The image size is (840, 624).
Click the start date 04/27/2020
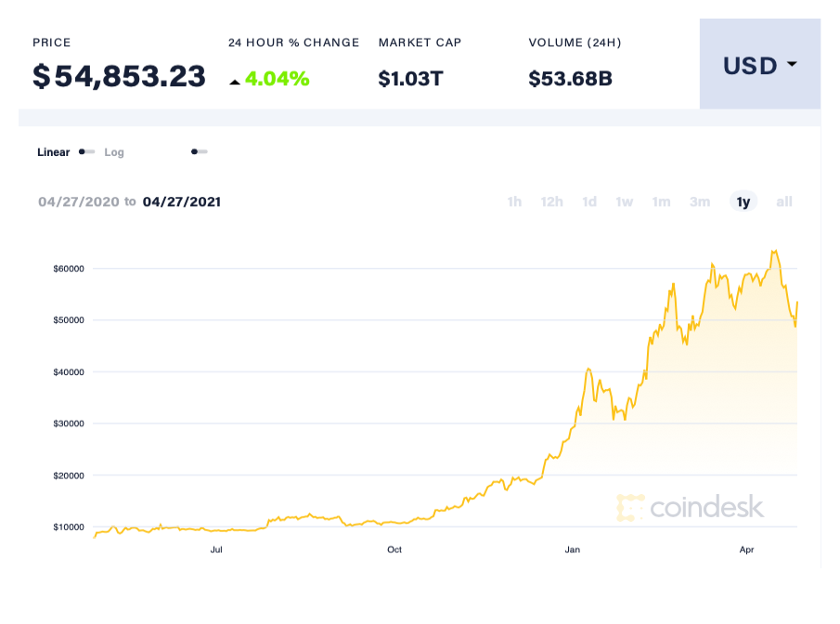click(79, 201)
